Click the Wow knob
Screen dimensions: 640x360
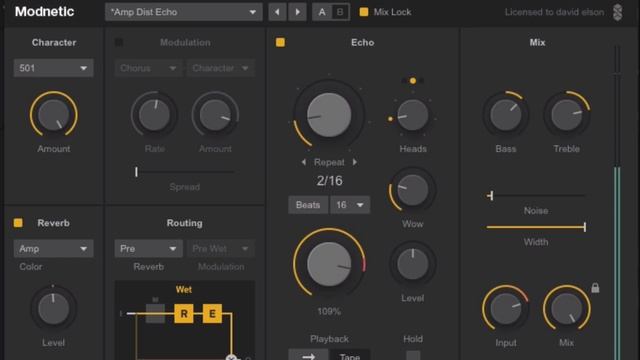pyautogui.click(x=412, y=190)
